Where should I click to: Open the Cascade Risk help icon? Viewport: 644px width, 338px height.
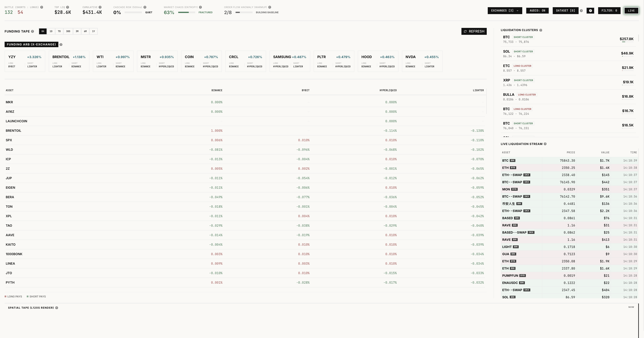pyautogui.click(x=145, y=7)
